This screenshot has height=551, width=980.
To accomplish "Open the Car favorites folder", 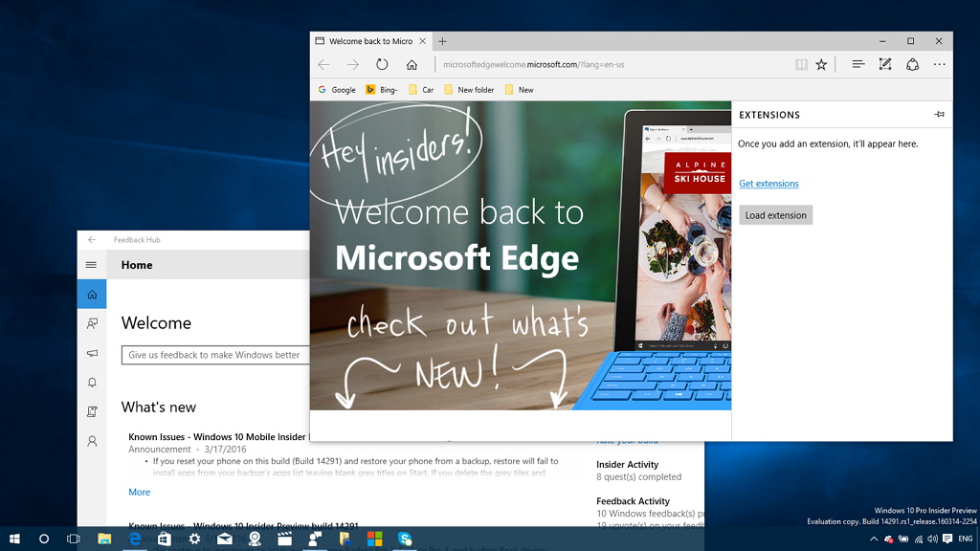I will [x=421, y=90].
